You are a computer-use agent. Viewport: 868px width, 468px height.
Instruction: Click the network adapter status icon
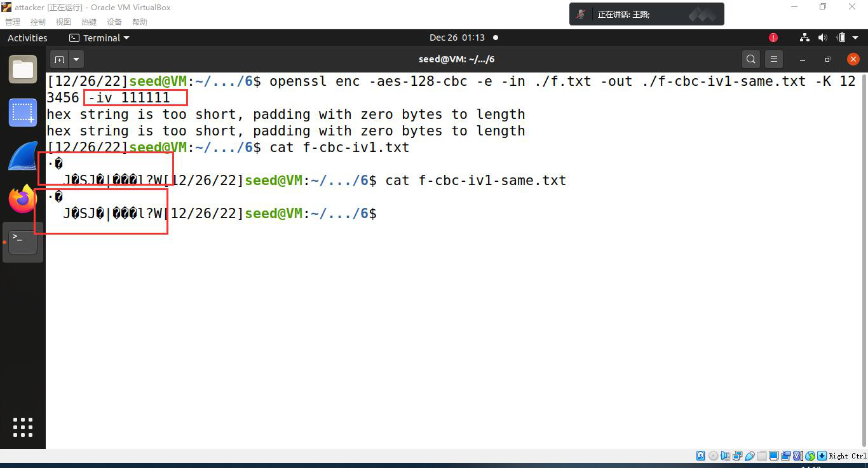tap(737, 456)
